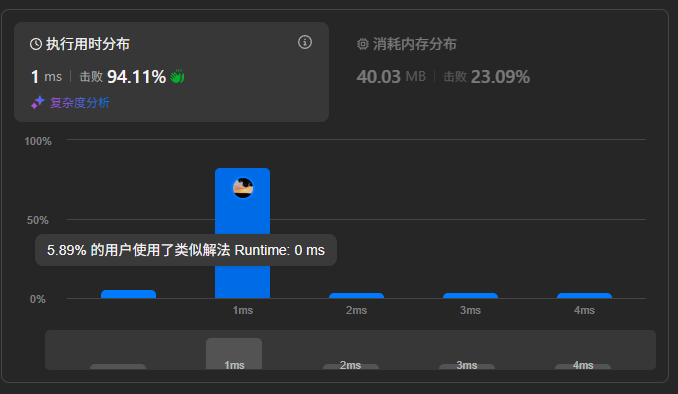Click the 1ms bar in mini overview slider
678x394 pixels.
click(x=234, y=354)
